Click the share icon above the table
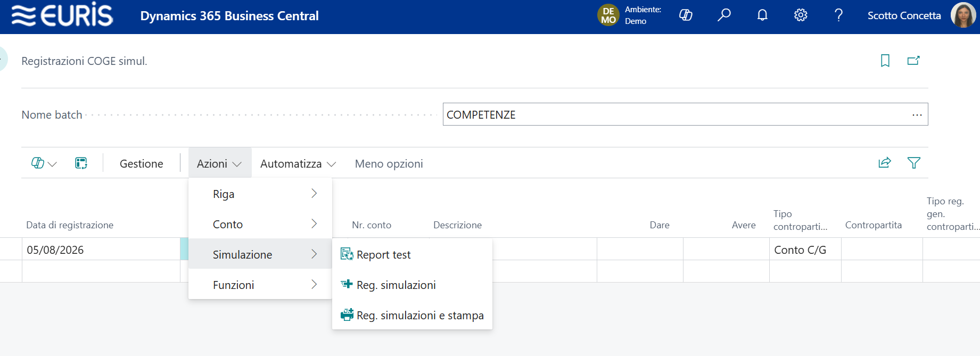The image size is (980, 356). coord(885,163)
